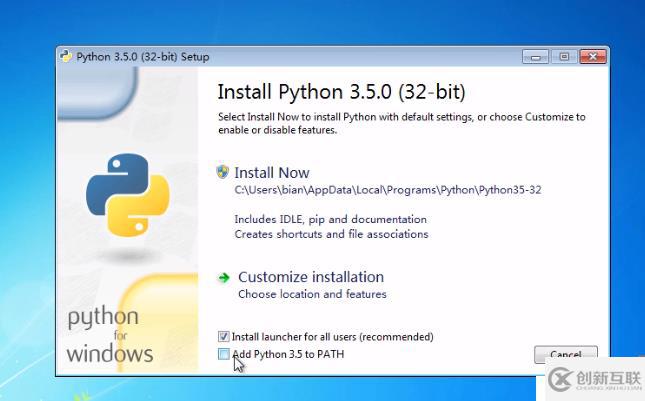Click the Install Now option
The width and height of the screenshot is (645, 401).
[x=271, y=173]
